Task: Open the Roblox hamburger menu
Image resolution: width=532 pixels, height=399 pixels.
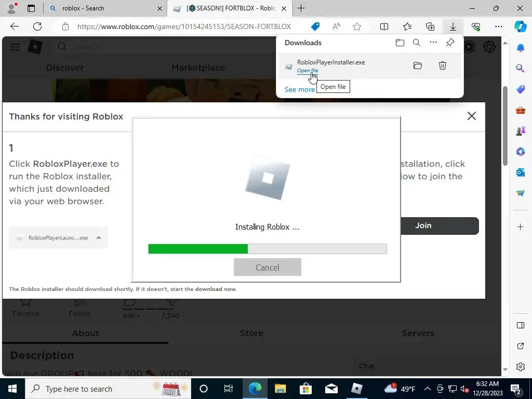Action: [15, 46]
